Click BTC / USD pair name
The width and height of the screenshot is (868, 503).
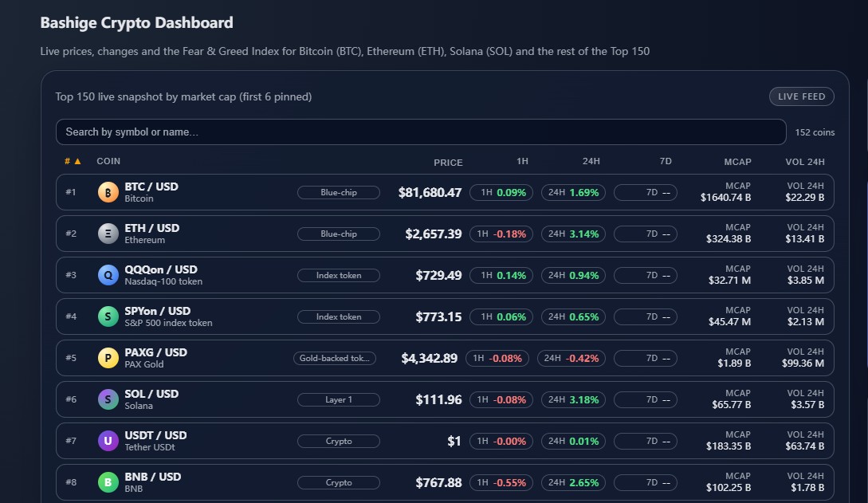[151, 187]
